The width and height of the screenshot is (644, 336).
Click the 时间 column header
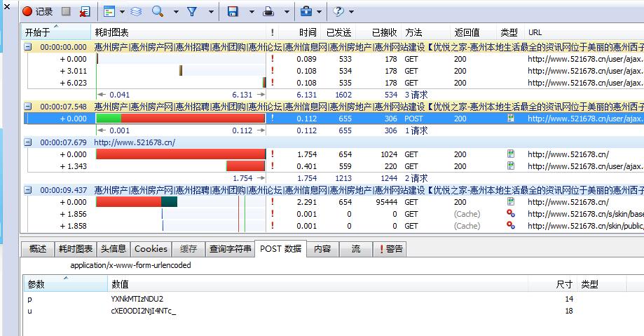tap(299, 32)
